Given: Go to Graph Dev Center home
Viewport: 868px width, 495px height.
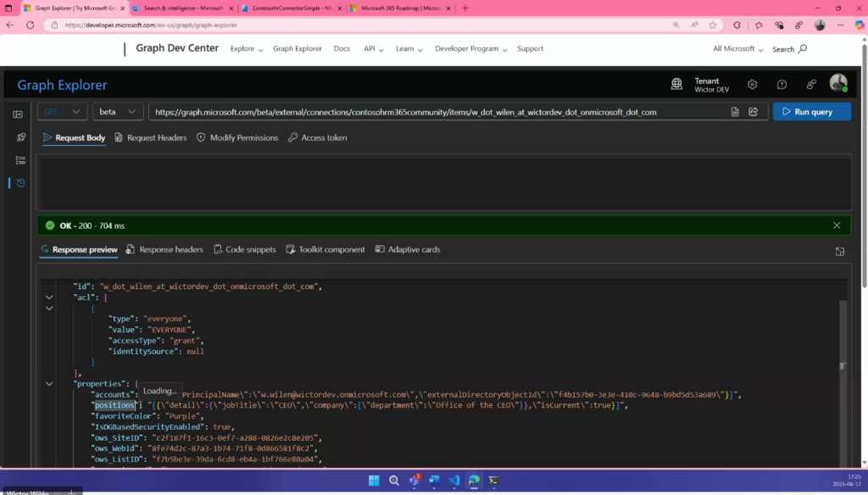Looking at the screenshot, I should coord(177,48).
